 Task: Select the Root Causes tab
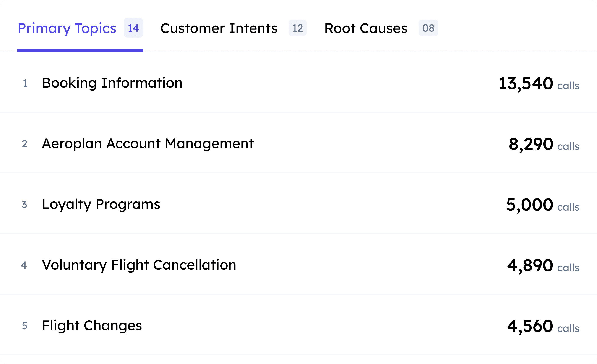(366, 28)
